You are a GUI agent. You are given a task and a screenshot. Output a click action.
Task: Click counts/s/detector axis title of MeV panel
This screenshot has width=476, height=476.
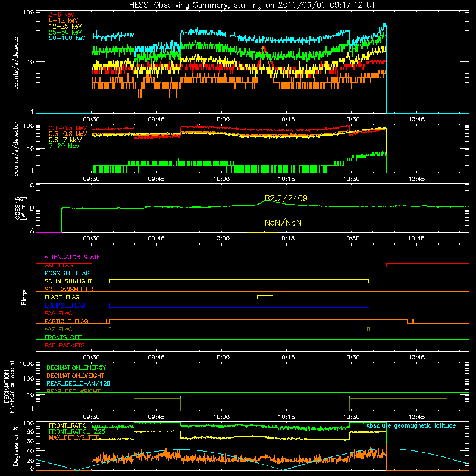[16, 148]
